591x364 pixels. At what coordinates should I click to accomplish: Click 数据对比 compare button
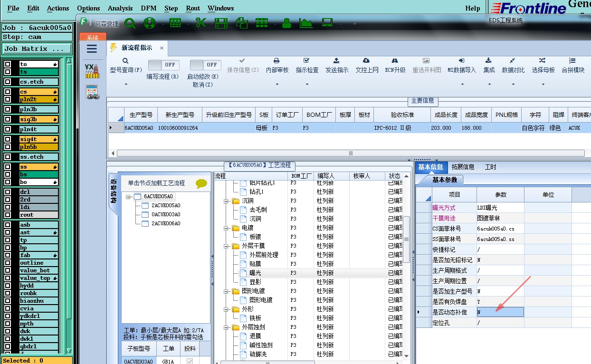[x=513, y=66]
